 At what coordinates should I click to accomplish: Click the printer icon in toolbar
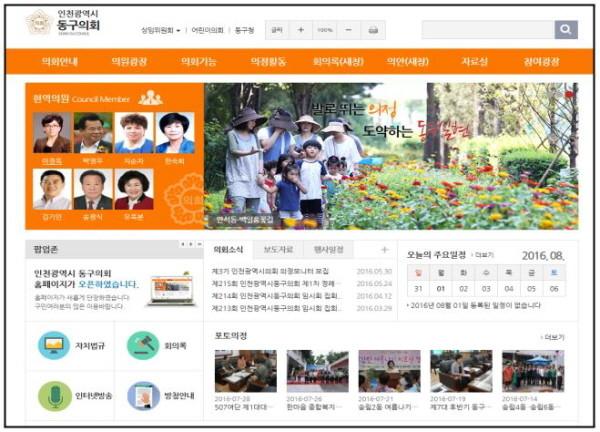coord(373,30)
